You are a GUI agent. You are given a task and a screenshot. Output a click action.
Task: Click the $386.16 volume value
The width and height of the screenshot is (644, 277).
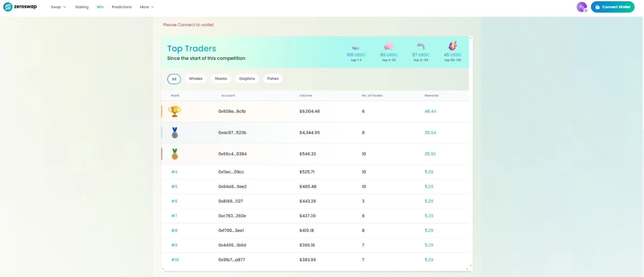307,245
